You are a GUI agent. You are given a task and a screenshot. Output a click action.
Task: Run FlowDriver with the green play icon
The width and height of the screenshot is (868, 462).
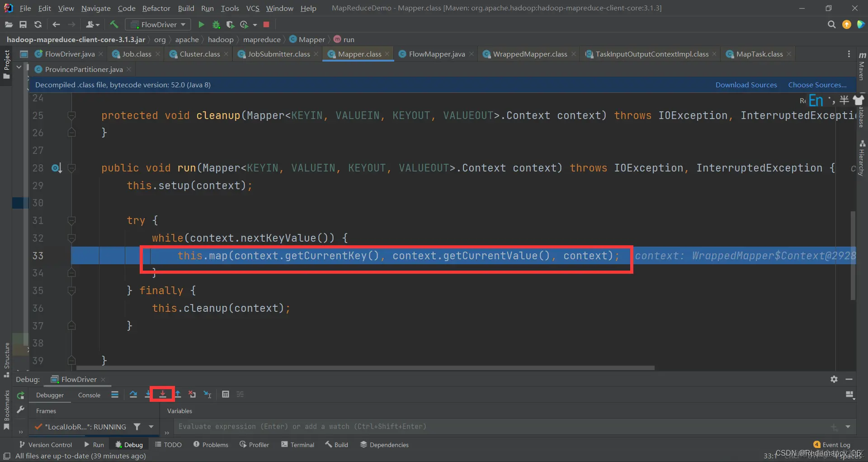coord(202,24)
